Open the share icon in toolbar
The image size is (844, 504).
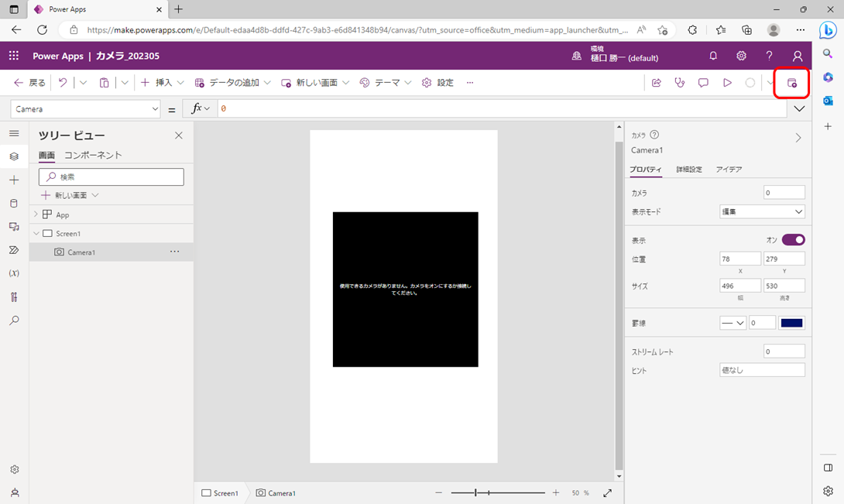pos(656,82)
